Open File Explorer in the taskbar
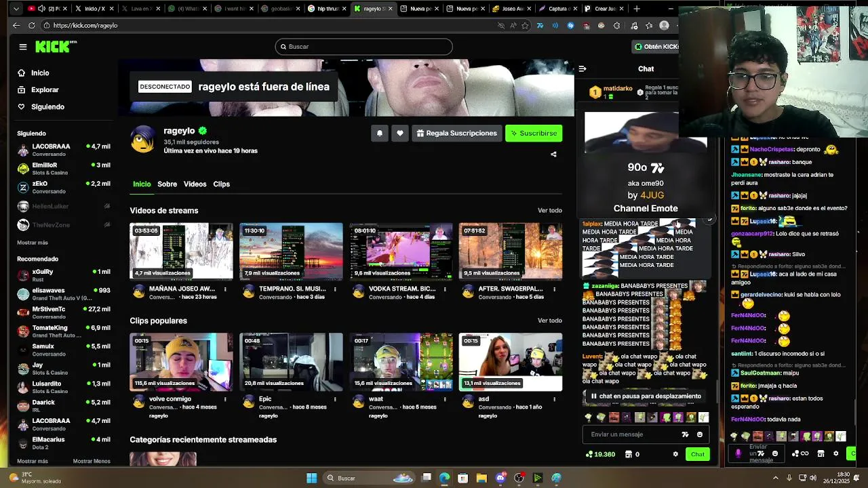Screen dimensions: 868x488 pyautogui.click(x=481, y=478)
